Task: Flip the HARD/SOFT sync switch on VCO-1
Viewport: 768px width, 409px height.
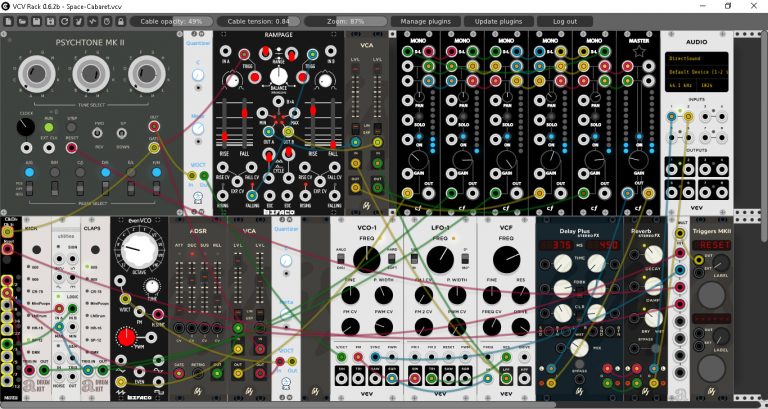Action: tap(392, 258)
